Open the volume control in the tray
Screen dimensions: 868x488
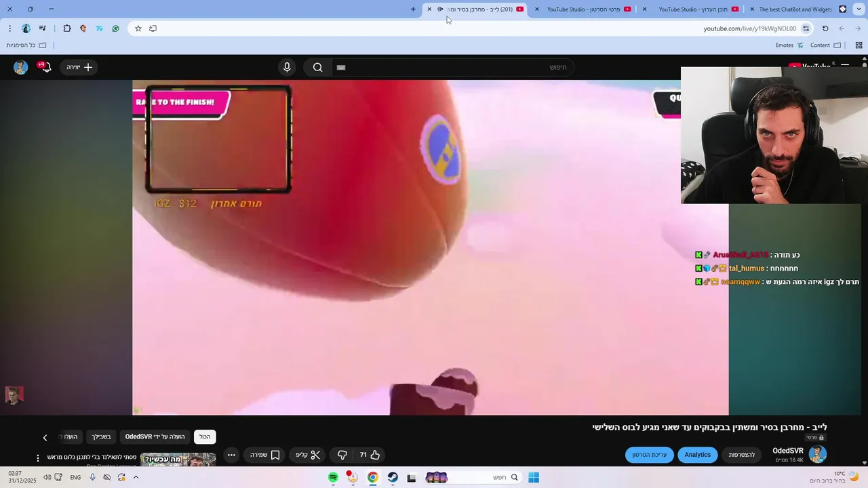tap(47, 477)
